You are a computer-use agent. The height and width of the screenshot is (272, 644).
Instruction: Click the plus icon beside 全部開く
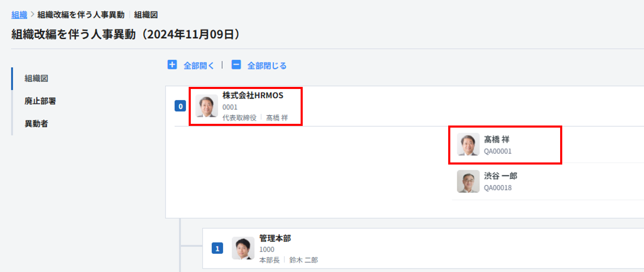point(172,65)
